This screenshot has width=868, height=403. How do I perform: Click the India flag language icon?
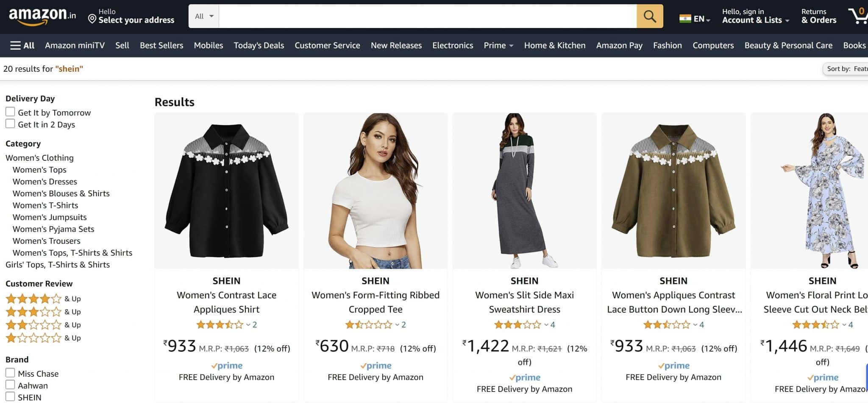[x=685, y=19]
